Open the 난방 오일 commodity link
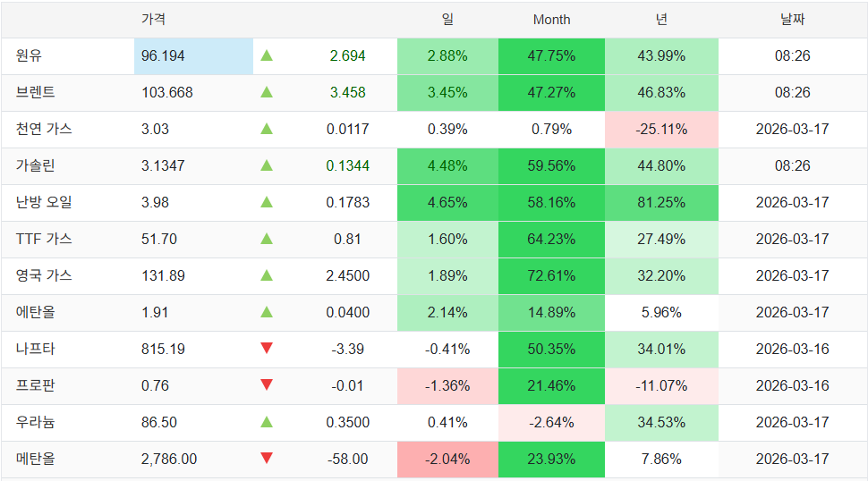The width and height of the screenshot is (868, 481). 44,202
